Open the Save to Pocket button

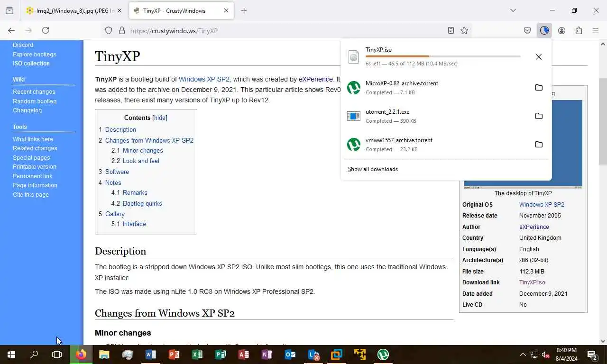pos(527,30)
